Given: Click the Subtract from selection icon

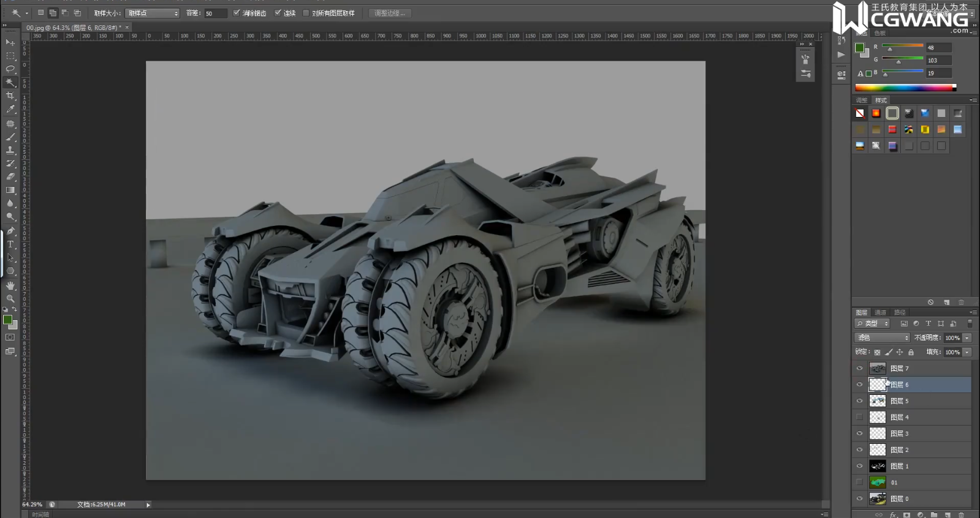Looking at the screenshot, I should 65,13.
